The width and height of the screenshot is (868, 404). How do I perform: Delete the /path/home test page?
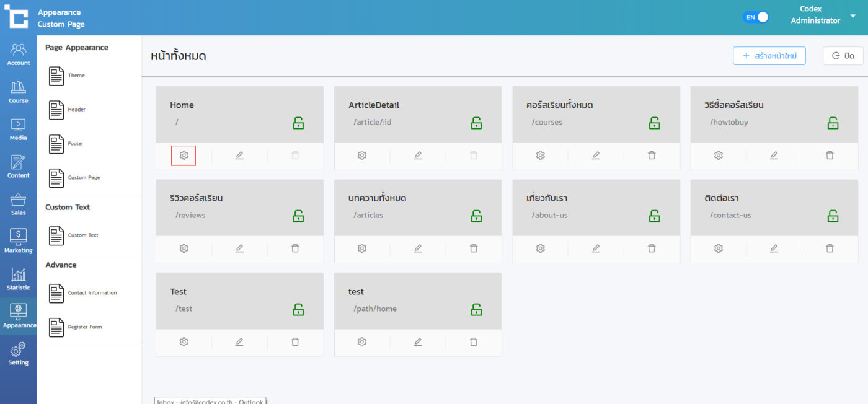[x=474, y=342]
